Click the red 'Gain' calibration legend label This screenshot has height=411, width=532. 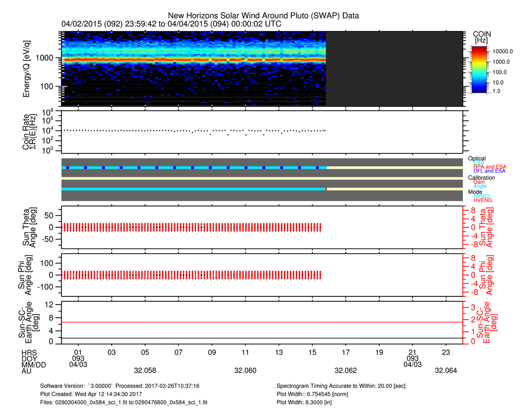(x=479, y=182)
